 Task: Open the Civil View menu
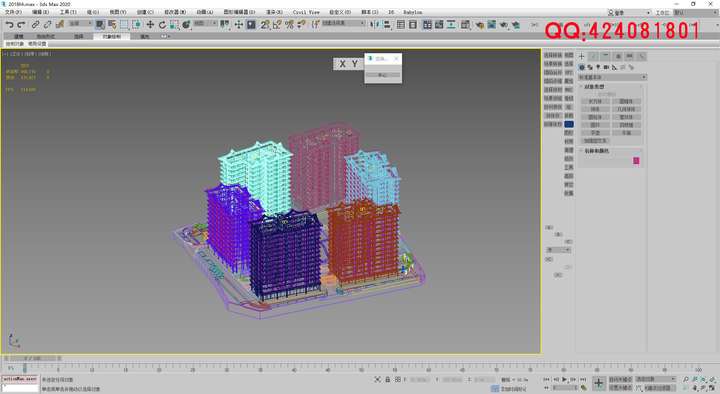306,12
